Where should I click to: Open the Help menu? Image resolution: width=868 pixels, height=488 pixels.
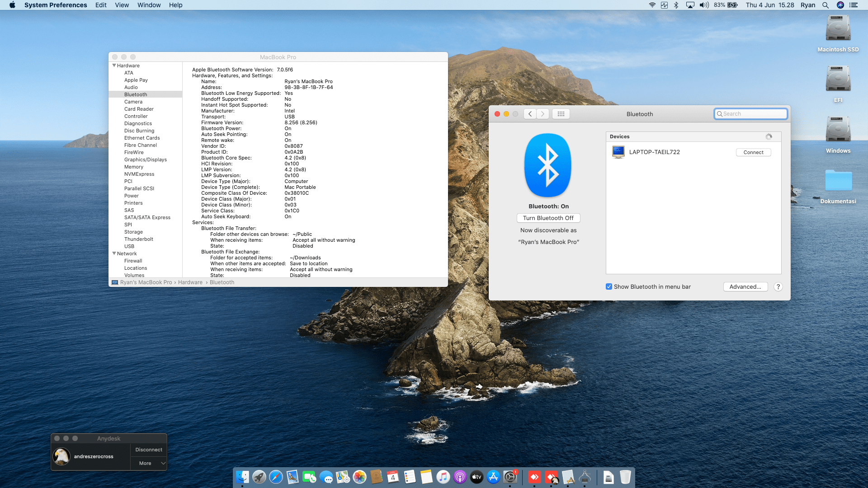point(176,5)
